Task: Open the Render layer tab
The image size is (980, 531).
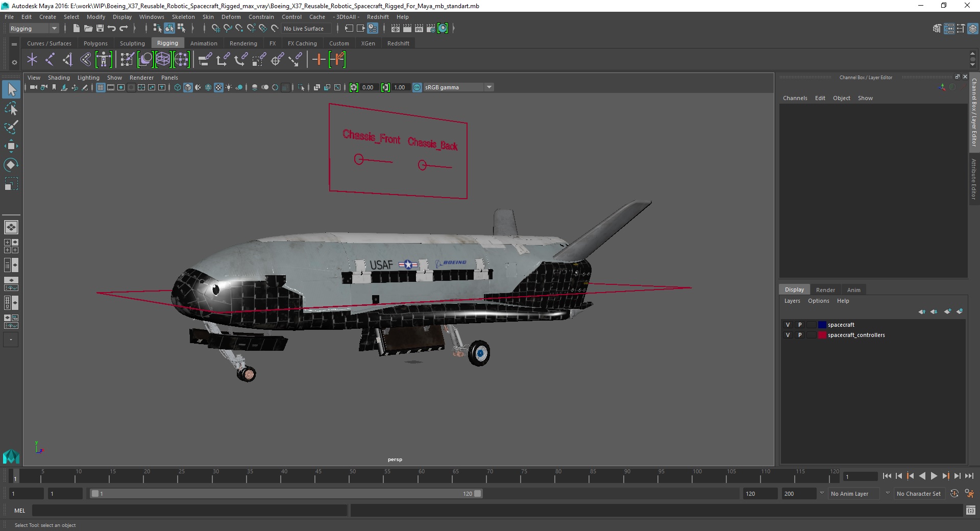Action: pos(825,289)
